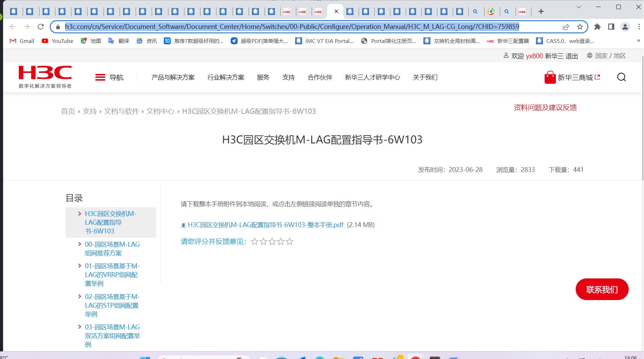The width and height of the screenshot is (644, 359).
Task: Open a new browser tab
Action: [x=541, y=12]
